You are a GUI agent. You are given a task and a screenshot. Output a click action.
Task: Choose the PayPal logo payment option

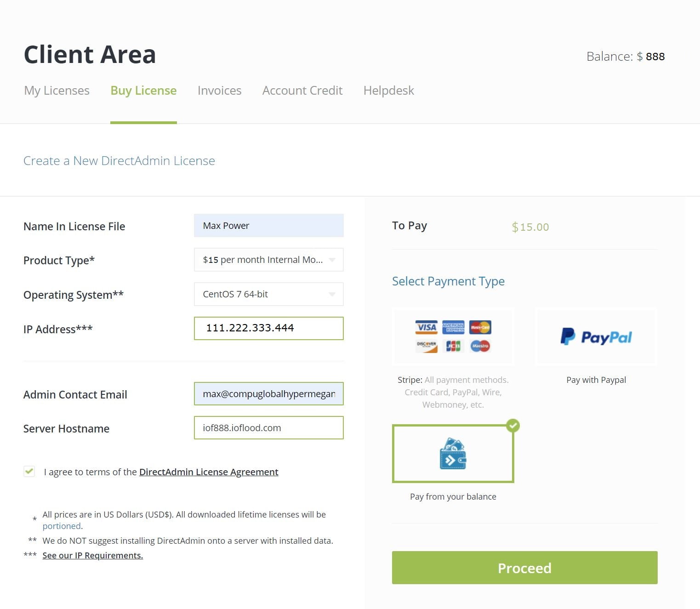(596, 337)
